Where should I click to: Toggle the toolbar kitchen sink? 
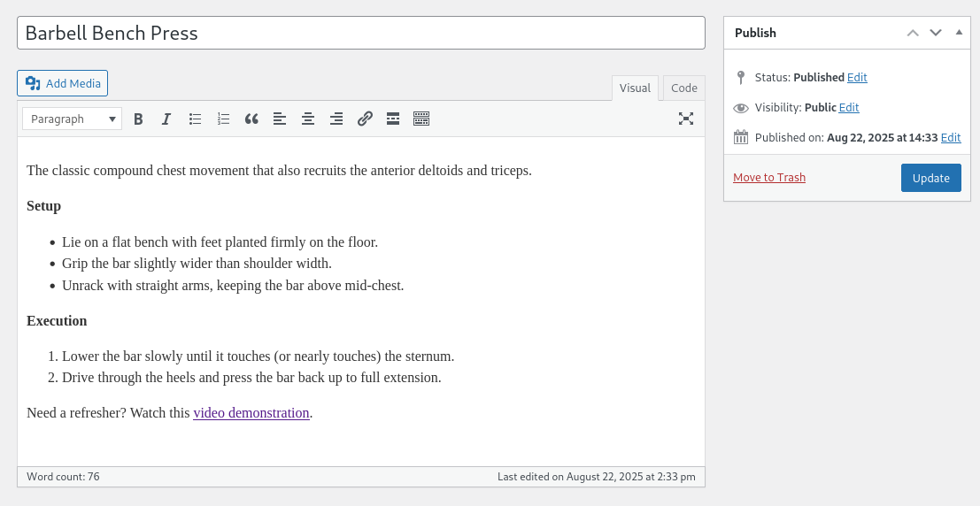click(x=421, y=119)
